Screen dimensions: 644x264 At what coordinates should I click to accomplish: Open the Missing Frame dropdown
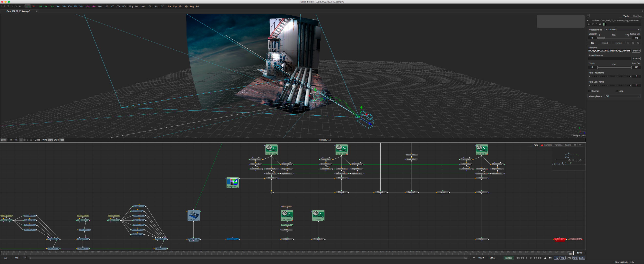pyautogui.click(x=622, y=96)
